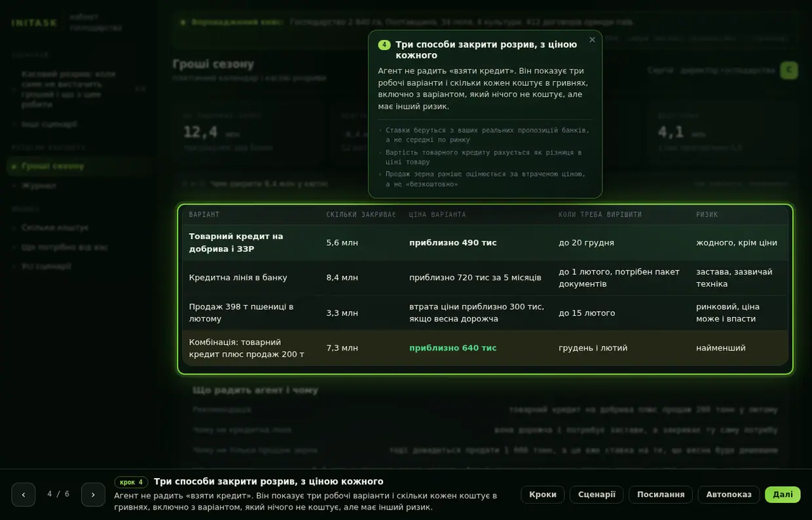Open the Кроки list
This screenshot has height=520, width=812.
(x=543, y=494)
